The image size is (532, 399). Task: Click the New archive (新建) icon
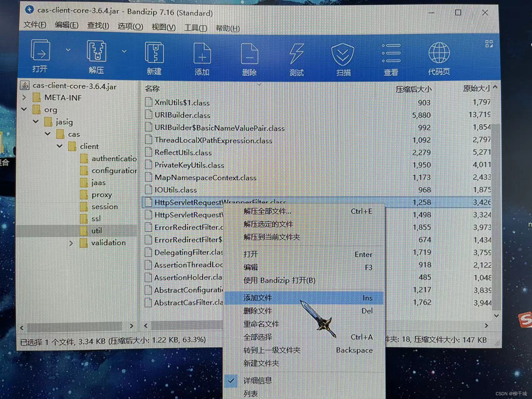coord(154,53)
